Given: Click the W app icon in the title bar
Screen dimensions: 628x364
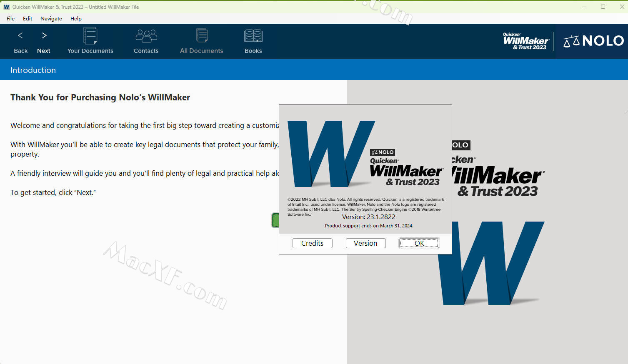Looking at the screenshot, I should tap(6, 7).
